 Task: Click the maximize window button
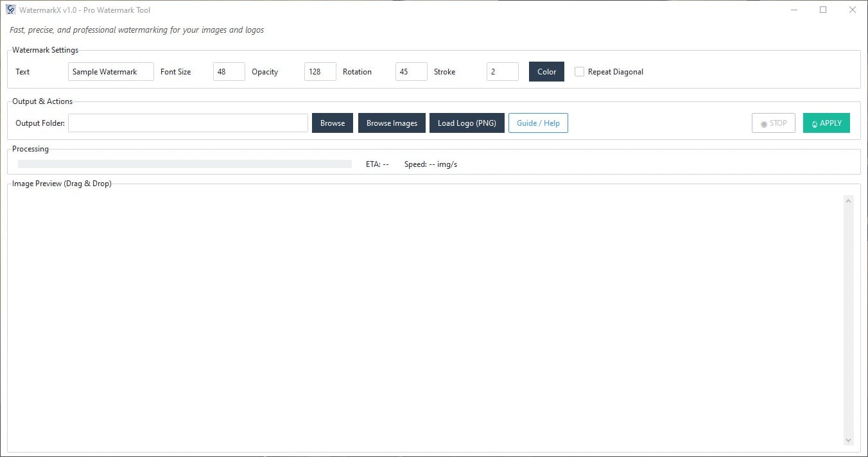pos(822,10)
